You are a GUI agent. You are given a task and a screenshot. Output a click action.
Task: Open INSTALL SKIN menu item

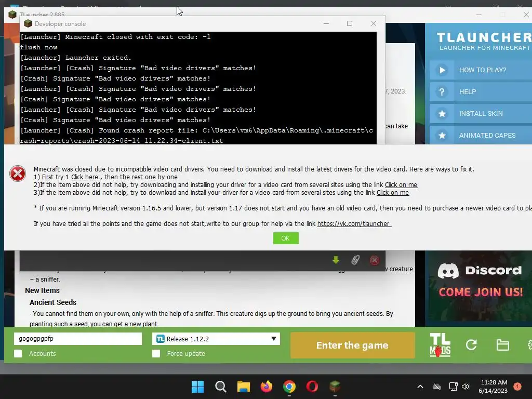pyautogui.click(x=481, y=113)
